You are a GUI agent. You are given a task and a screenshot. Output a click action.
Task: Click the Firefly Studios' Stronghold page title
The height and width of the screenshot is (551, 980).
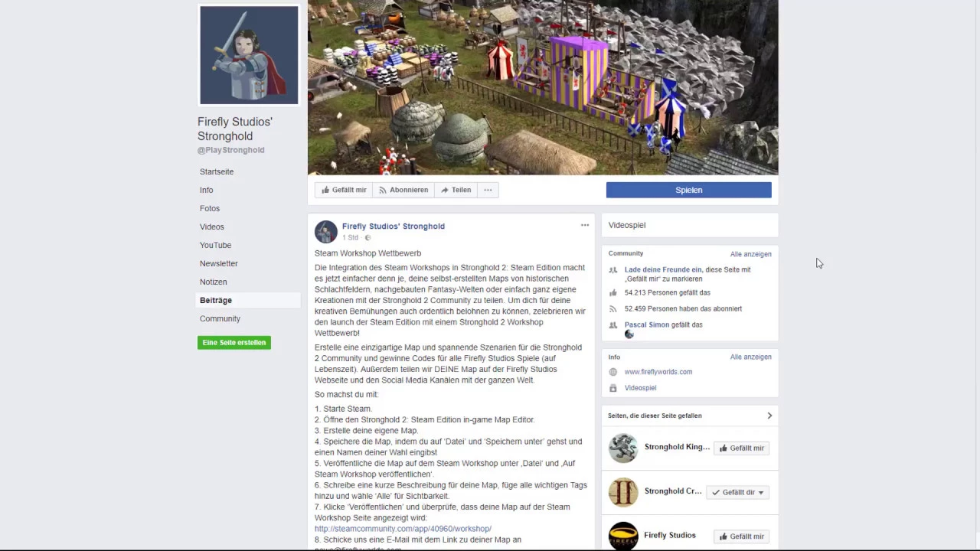point(235,129)
